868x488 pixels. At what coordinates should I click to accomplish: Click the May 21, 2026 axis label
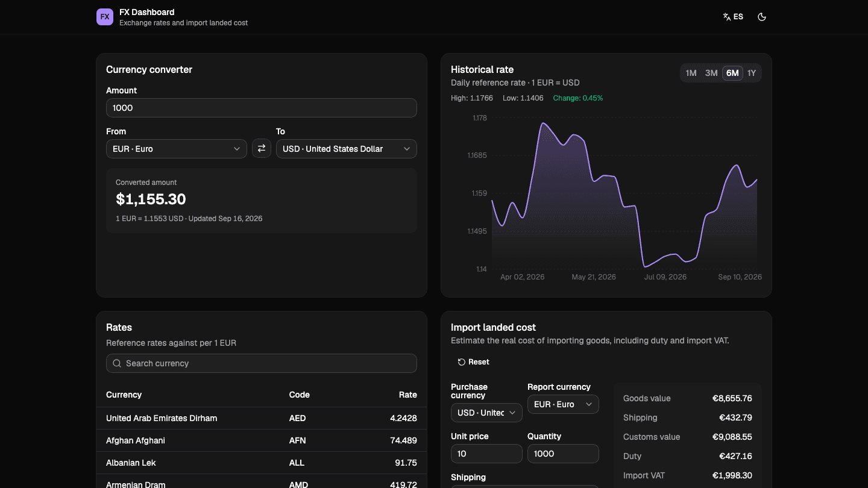[x=594, y=277]
